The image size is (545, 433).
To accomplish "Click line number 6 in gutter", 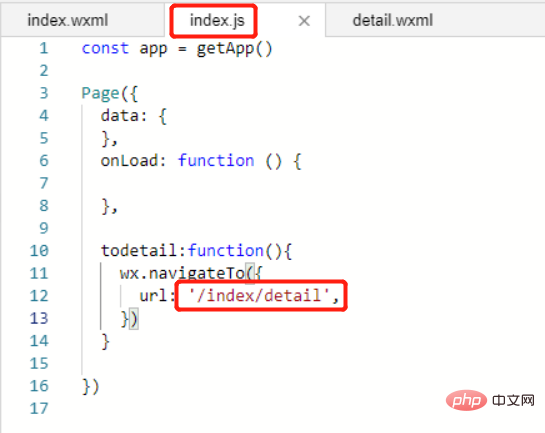I will [x=44, y=161].
